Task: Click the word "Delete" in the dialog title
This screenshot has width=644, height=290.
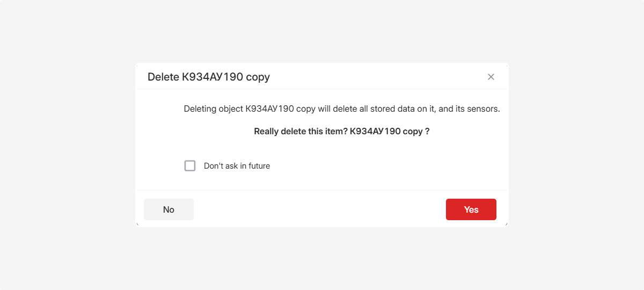Action: 163,77
